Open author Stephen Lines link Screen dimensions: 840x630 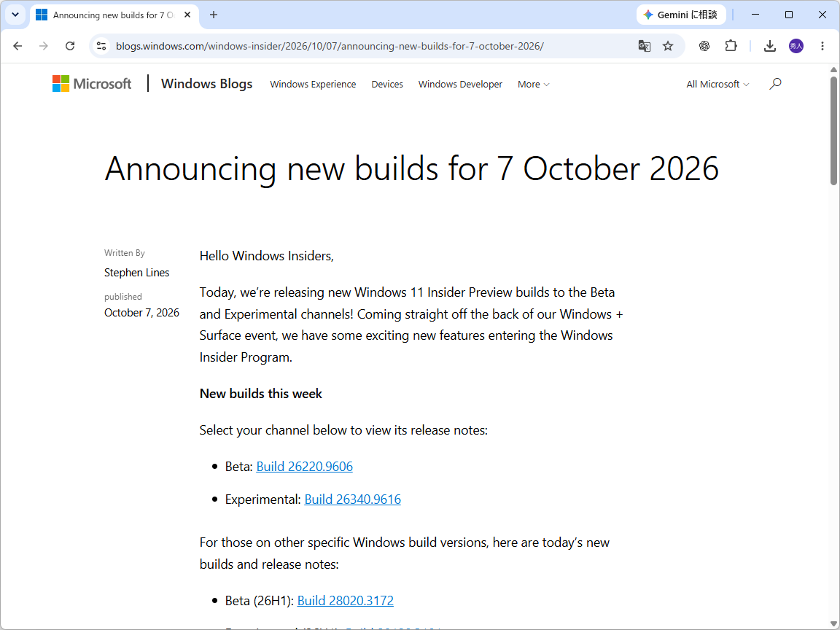pos(136,272)
